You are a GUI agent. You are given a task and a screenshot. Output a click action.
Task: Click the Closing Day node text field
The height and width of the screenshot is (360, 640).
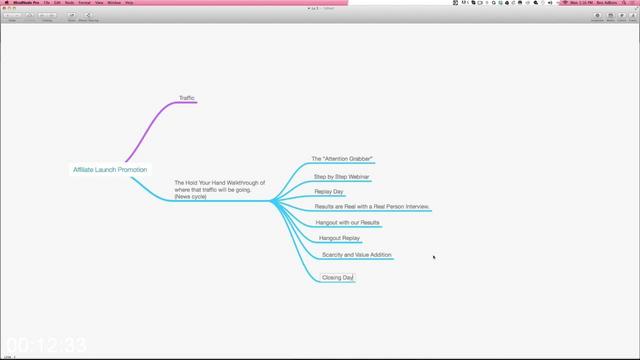pos(338,278)
